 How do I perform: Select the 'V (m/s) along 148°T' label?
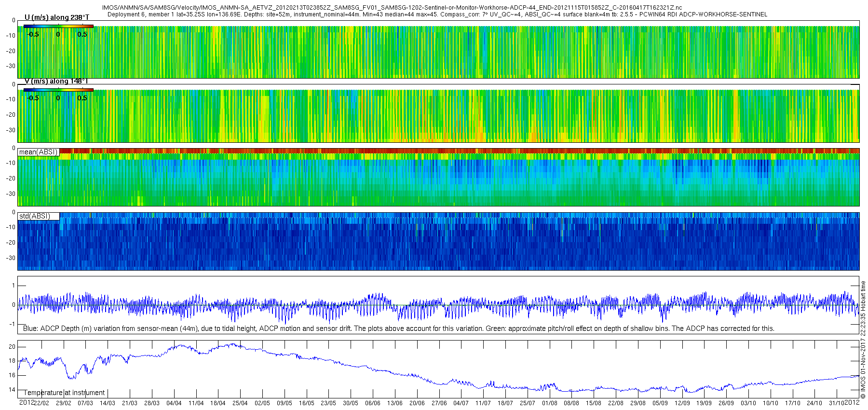tap(56, 82)
